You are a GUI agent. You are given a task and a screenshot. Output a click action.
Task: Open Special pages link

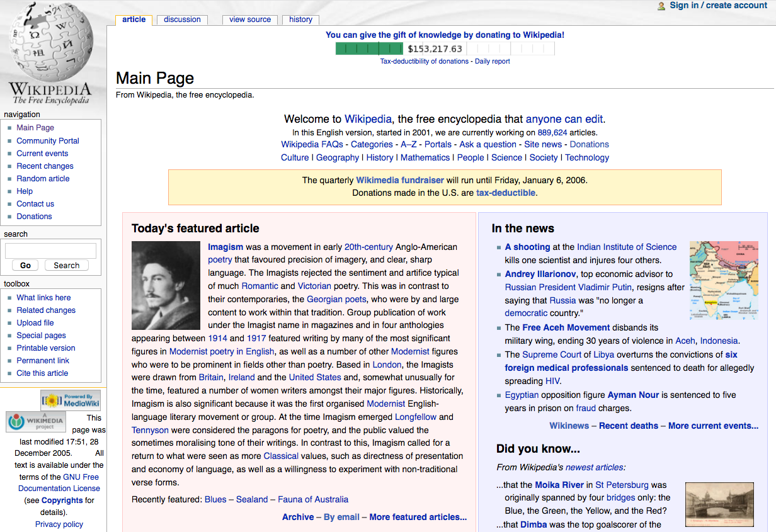pyautogui.click(x=41, y=336)
